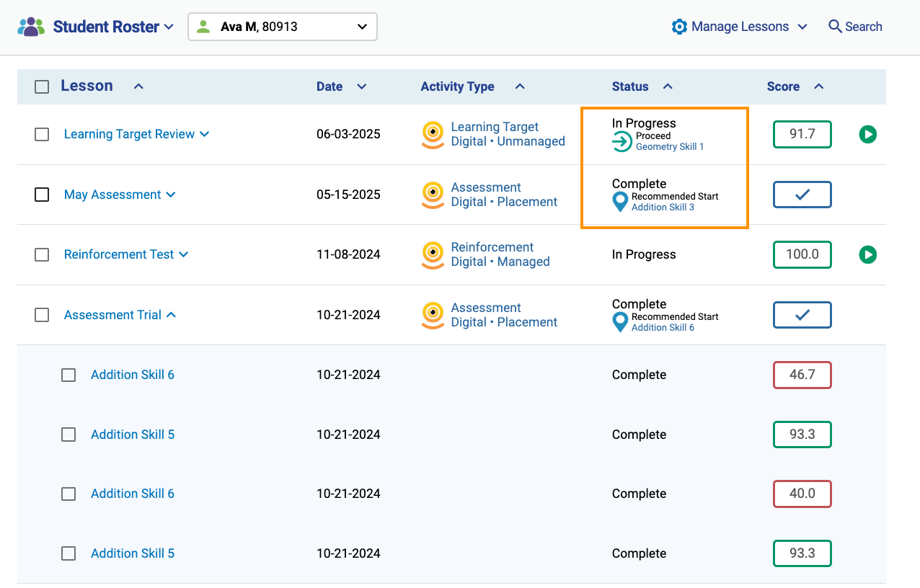920x588 pixels.
Task: Expand the Learning Target Review chevron
Action: pyautogui.click(x=205, y=134)
